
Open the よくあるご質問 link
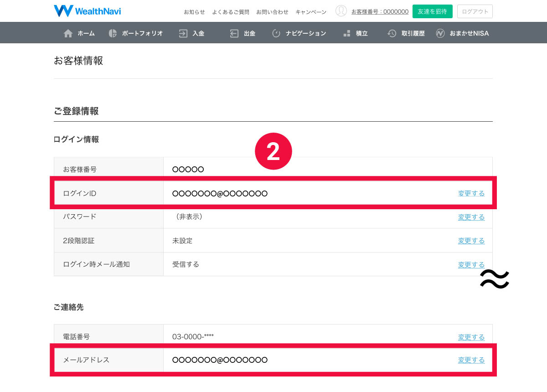pyautogui.click(x=231, y=12)
